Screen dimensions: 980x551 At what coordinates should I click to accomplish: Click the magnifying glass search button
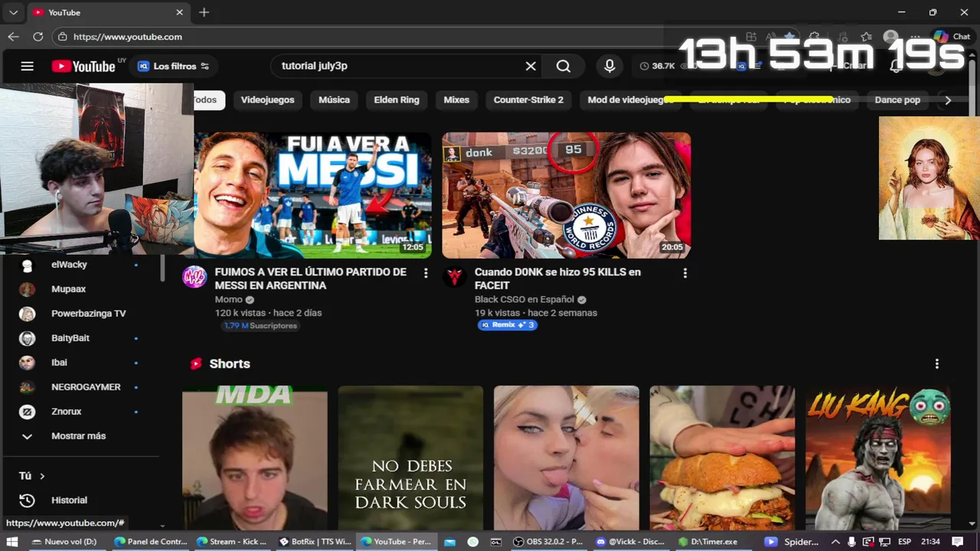pos(563,66)
